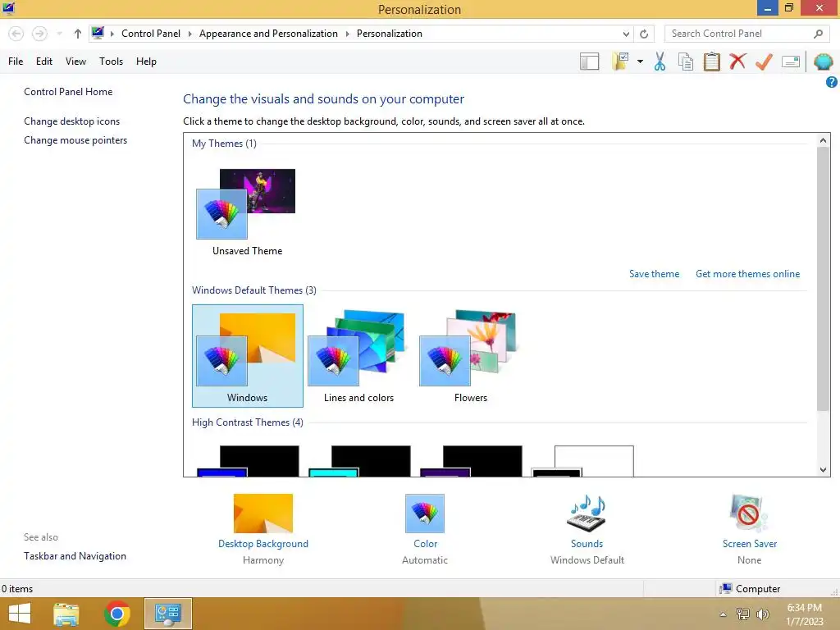Screen dimensions: 840x630
Task: Expand the arrow after Appearance and Personalization
Action: pos(347,34)
